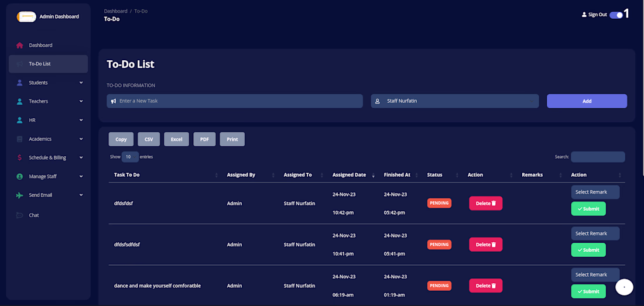The image size is (644, 306).
Task: Click the user icon beside Sign Out
Action: click(584, 15)
